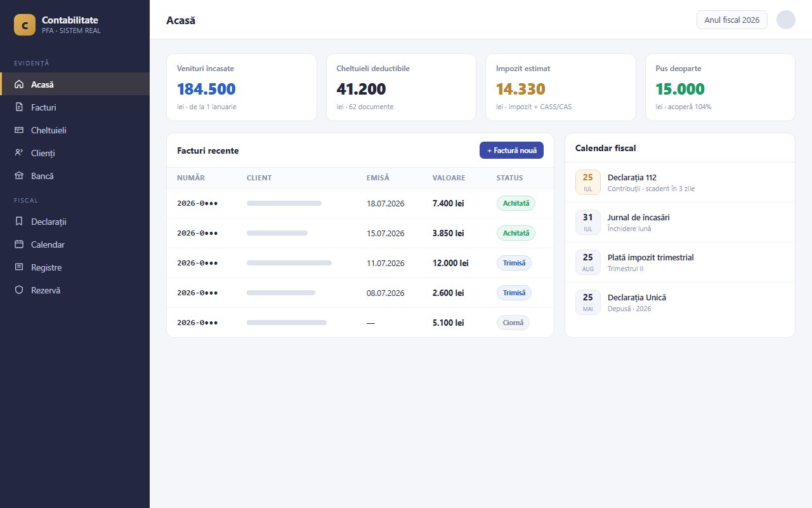This screenshot has width=812, height=508.
Task: Open the Pus deoparte card
Action: [x=720, y=87]
